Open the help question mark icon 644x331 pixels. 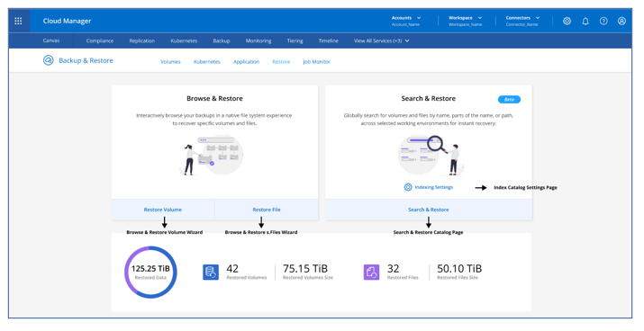point(603,21)
